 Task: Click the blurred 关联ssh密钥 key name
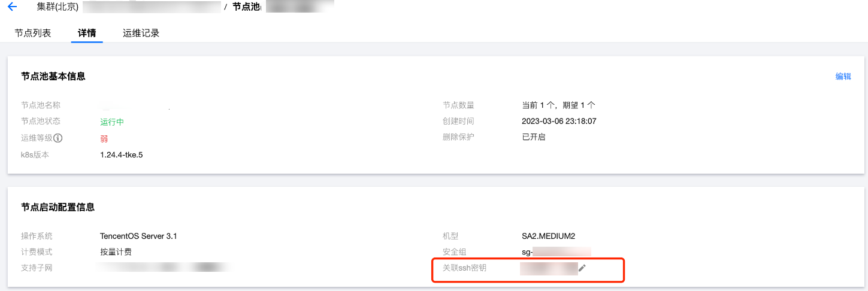click(x=549, y=268)
